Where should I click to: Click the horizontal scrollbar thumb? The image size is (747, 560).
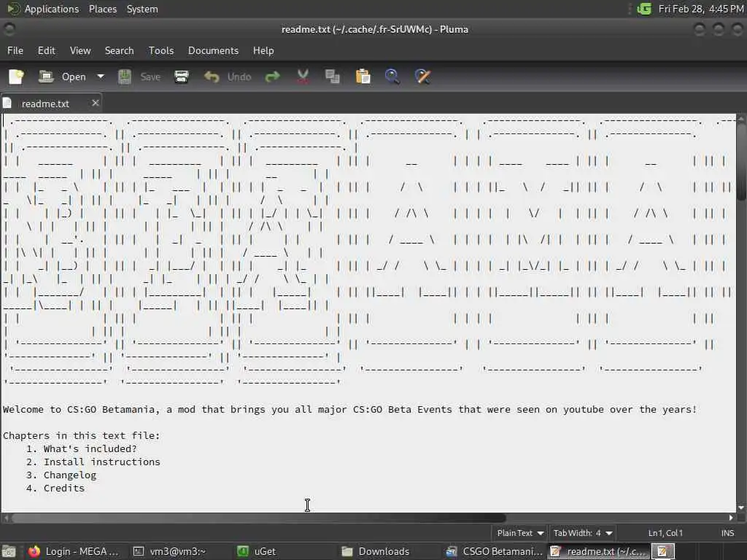(x=259, y=518)
